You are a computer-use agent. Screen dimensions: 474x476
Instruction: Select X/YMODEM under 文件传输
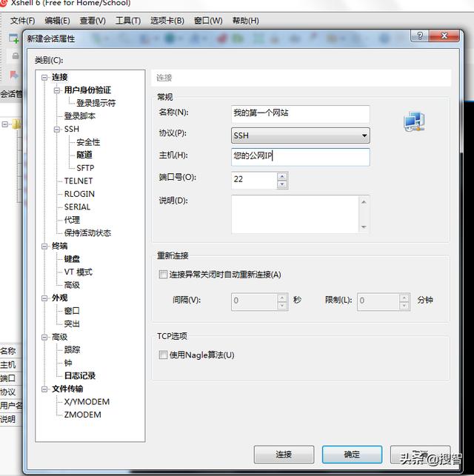pos(87,402)
